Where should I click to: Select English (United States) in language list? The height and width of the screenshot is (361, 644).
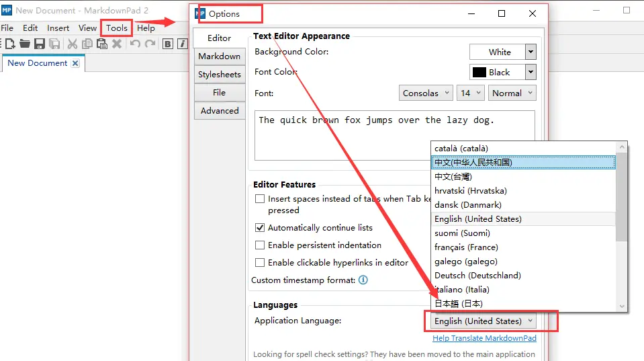523,219
